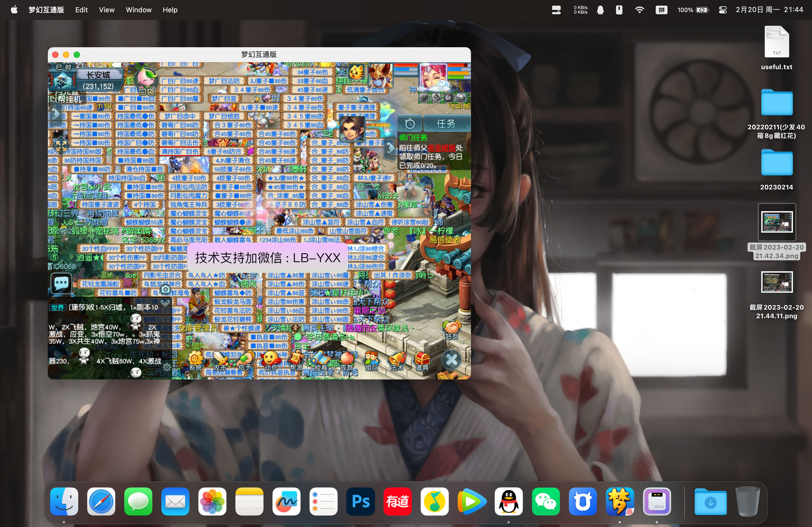Expand the left map edge arrow
Image resolution: width=812 pixels, height=527 pixels.
[56, 115]
